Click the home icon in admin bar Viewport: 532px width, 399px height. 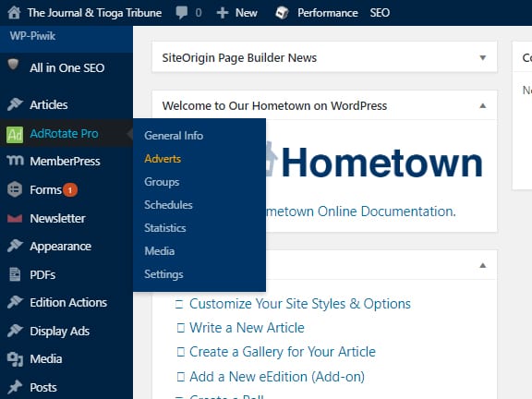[14, 13]
